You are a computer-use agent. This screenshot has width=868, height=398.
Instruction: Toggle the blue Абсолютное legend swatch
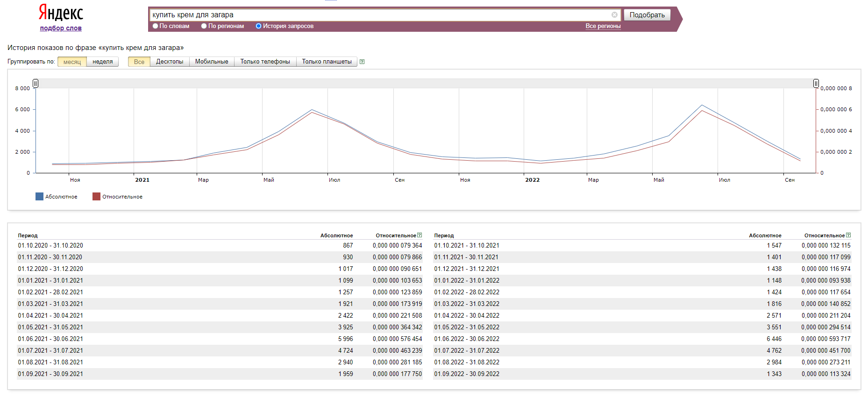(39, 197)
